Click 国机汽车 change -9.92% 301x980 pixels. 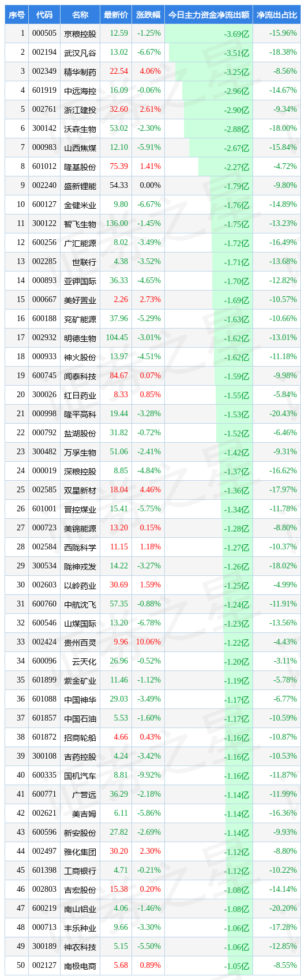[149, 775]
